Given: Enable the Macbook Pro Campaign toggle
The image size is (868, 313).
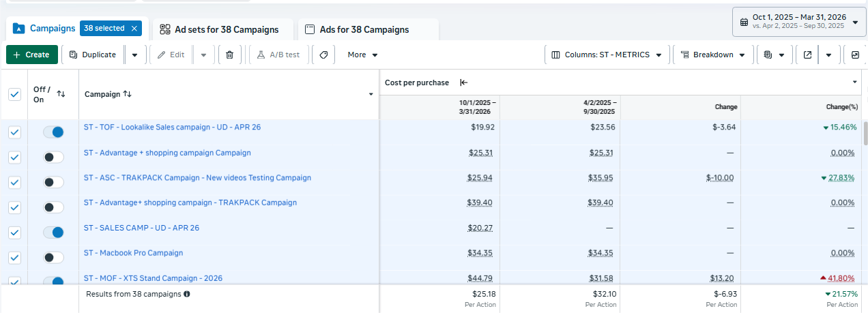Looking at the screenshot, I should [x=53, y=257].
